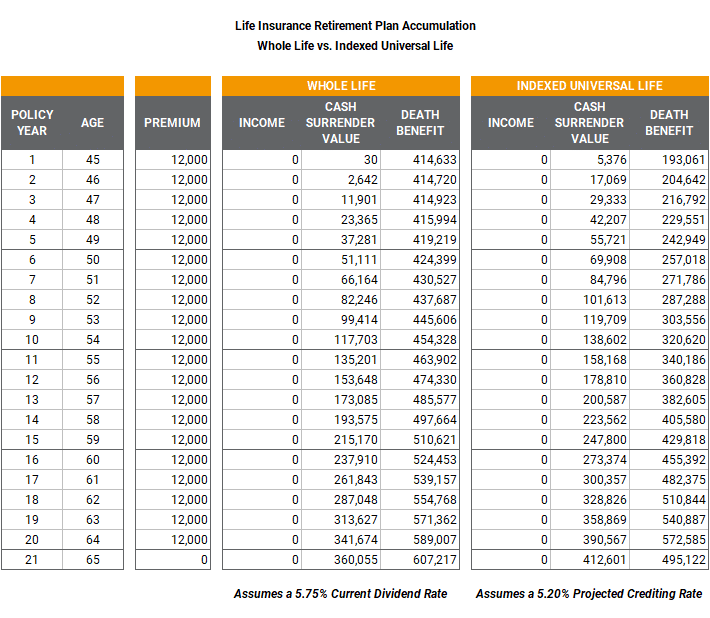The image size is (710, 618).
Task: Select the AGE column header
Action: pos(92,123)
